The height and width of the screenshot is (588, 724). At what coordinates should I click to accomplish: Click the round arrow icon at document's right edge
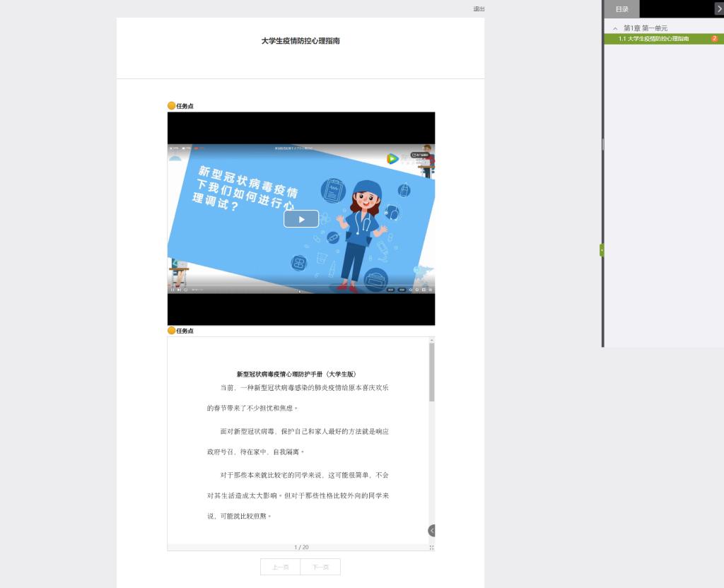pyautogui.click(x=431, y=530)
